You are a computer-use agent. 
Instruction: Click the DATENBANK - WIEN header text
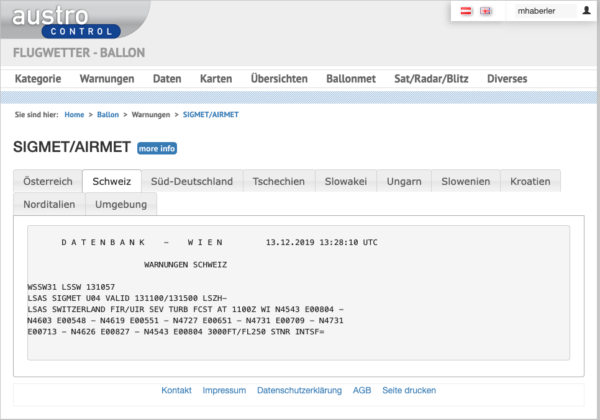click(x=142, y=242)
